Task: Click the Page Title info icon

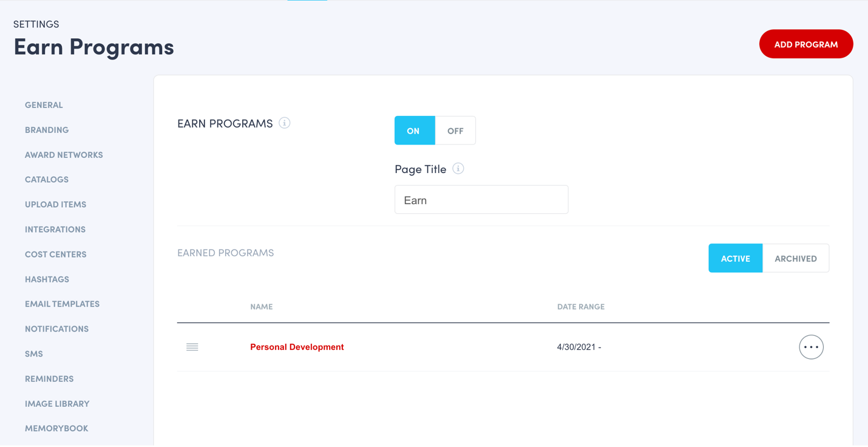Action: pyautogui.click(x=458, y=169)
